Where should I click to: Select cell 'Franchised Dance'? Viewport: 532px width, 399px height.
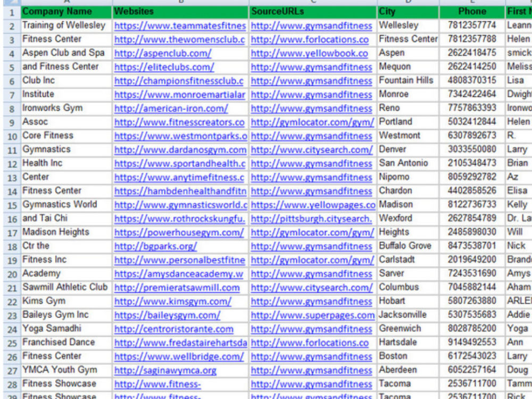point(66,342)
